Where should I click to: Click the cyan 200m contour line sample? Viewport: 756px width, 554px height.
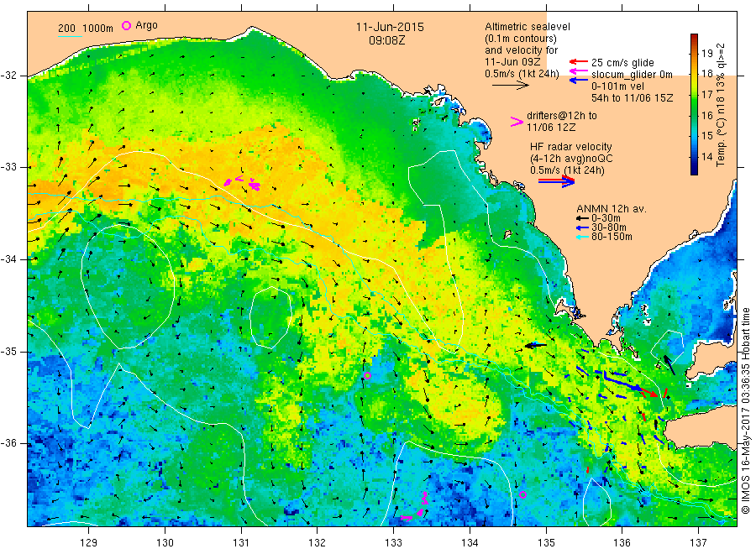pyautogui.click(x=70, y=36)
